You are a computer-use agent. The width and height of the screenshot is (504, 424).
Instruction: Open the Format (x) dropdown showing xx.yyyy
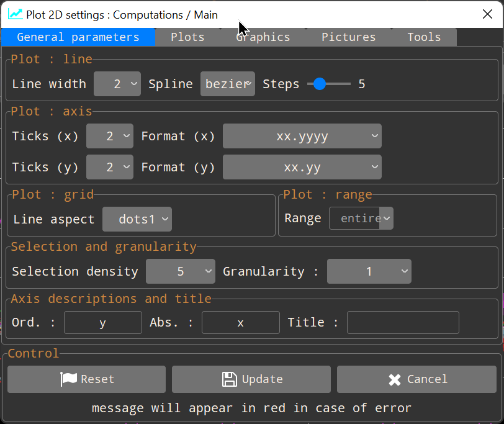302,136
